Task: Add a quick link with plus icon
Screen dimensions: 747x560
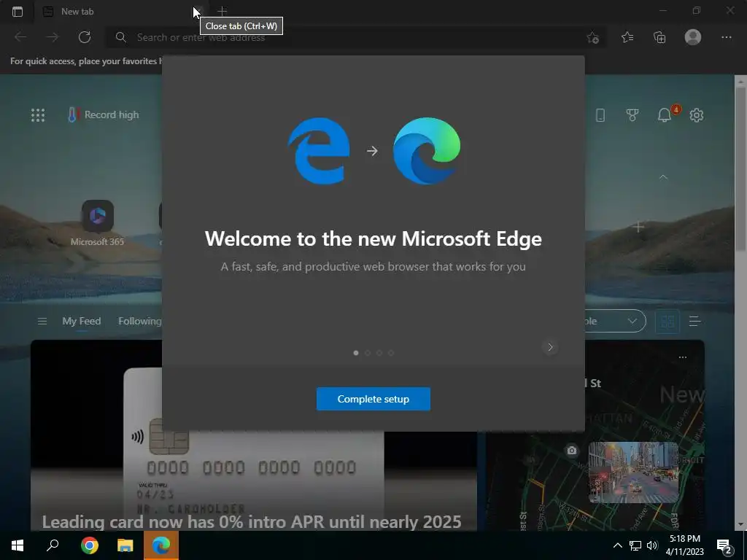Action: 638,227
